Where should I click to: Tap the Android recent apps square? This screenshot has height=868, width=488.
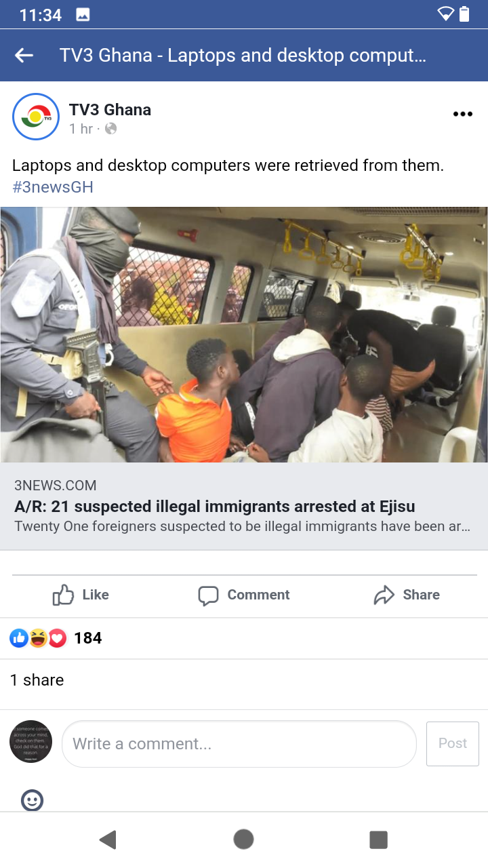(x=378, y=840)
